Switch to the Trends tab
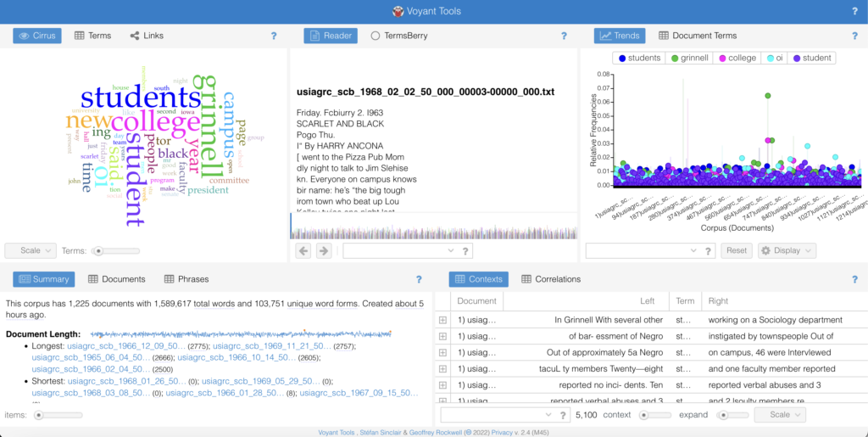This screenshot has height=437, width=868. [x=620, y=36]
